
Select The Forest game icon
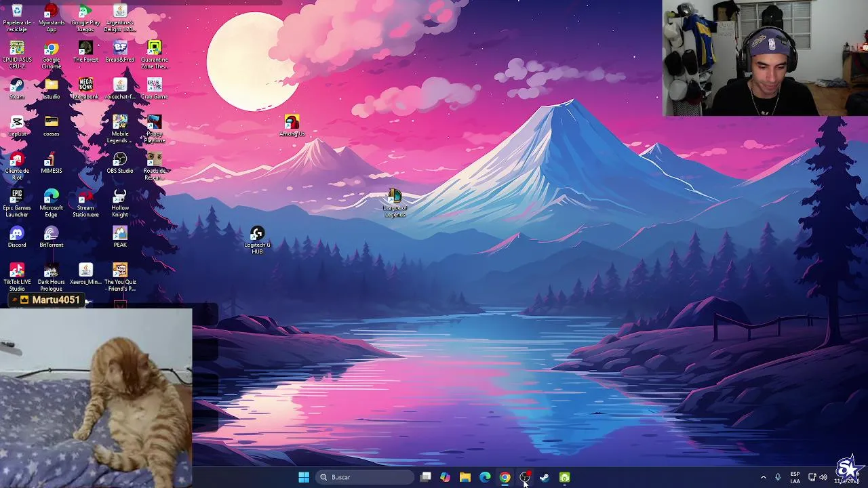click(x=85, y=52)
